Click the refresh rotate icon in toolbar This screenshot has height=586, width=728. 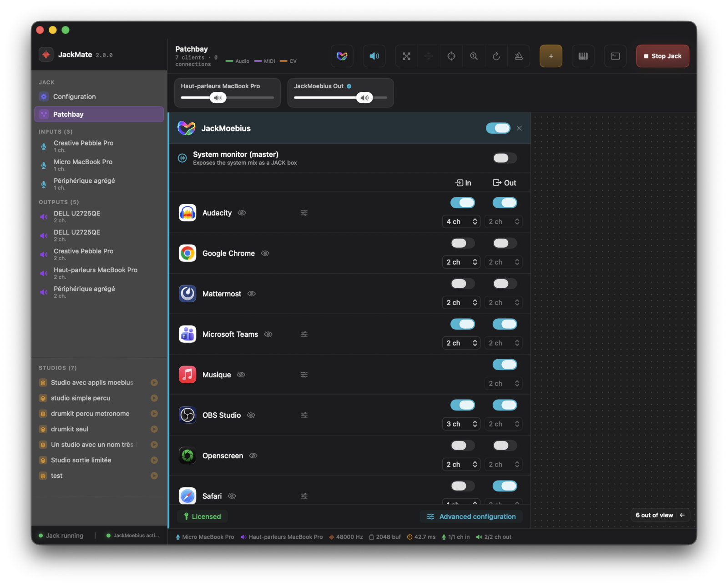pyautogui.click(x=496, y=56)
